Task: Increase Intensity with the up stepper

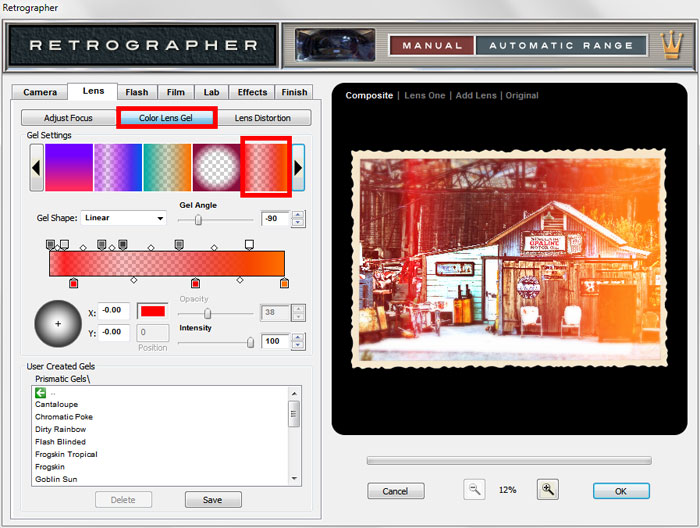Action: pos(298,338)
